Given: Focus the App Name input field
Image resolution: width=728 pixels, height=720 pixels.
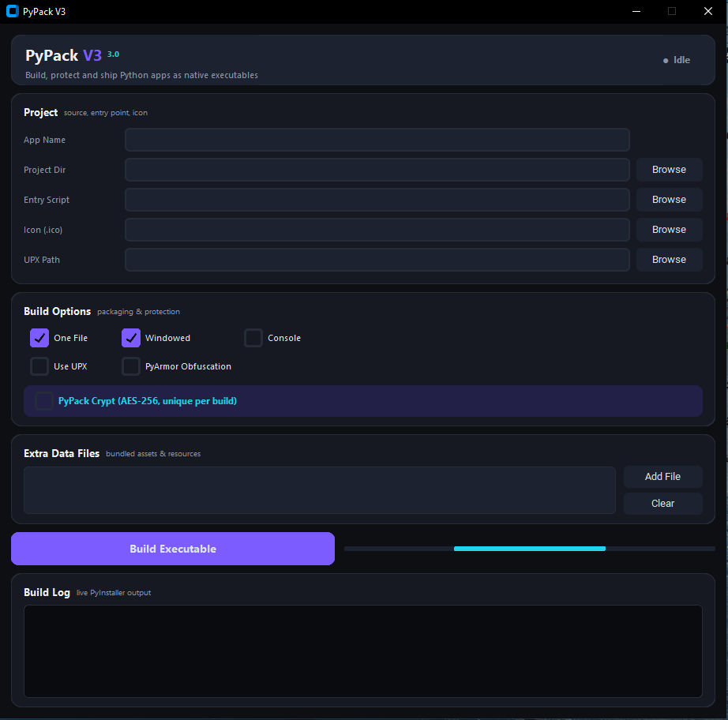Looking at the screenshot, I should (x=377, y=140).
